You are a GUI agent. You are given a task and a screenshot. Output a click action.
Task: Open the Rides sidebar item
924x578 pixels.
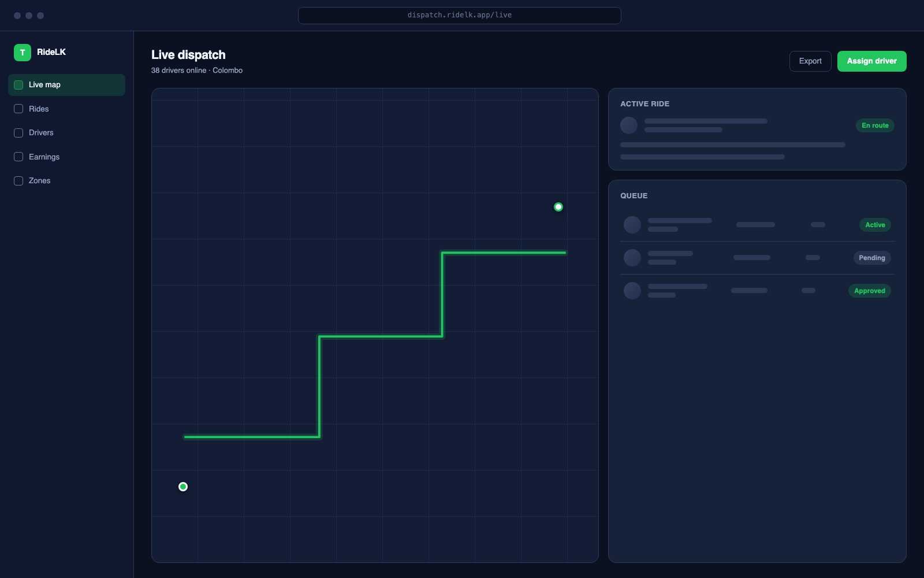coord(66,109)
